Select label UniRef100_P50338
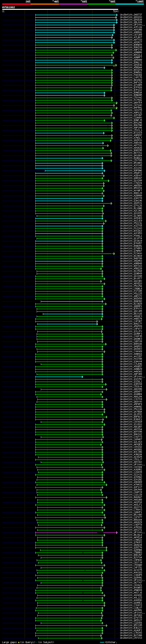Image resolution: width=146 pixels, height=644 pixels. point(131,409)
